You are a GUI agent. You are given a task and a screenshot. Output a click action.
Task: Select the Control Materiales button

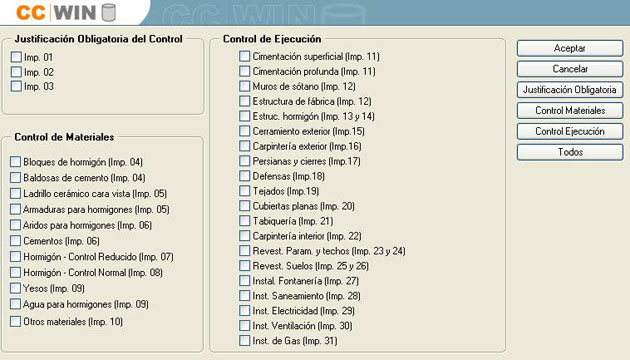pyautogui.click(x=570, y=110)
